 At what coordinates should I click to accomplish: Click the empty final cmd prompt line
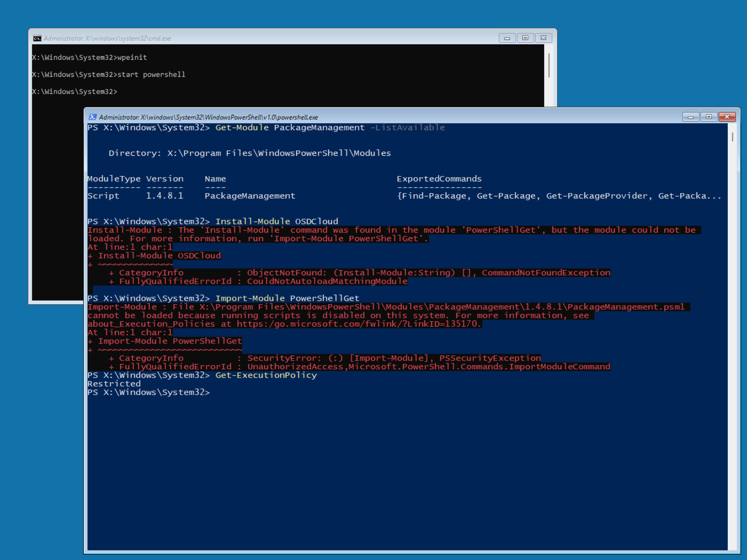(x=120, y=92)
